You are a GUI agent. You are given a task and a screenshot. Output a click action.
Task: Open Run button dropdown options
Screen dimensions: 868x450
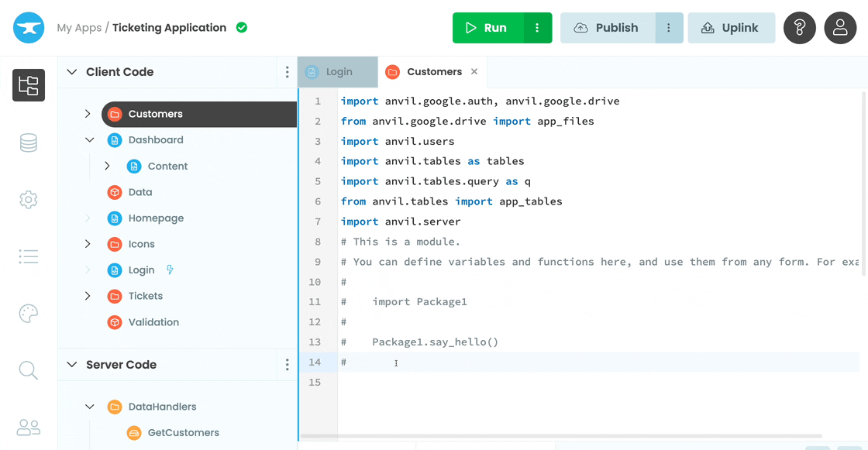point(537,28)
